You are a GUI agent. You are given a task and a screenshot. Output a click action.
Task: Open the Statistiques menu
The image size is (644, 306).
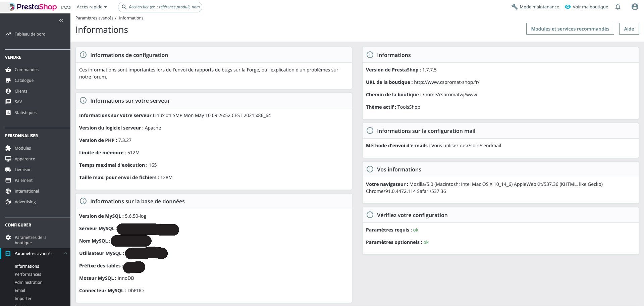25,112
